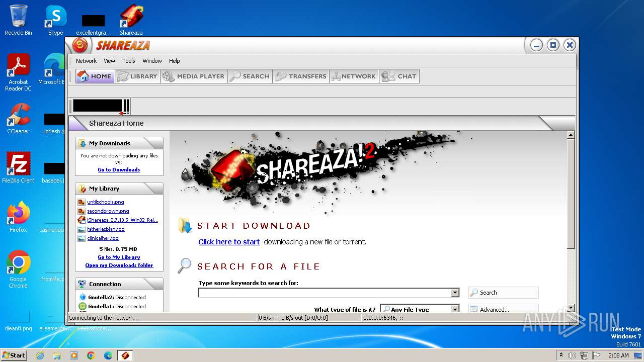Viewport: 644px width, 362px height.
Task: Click 'Connecting to the network...' status text
Action: coord(104,318)
